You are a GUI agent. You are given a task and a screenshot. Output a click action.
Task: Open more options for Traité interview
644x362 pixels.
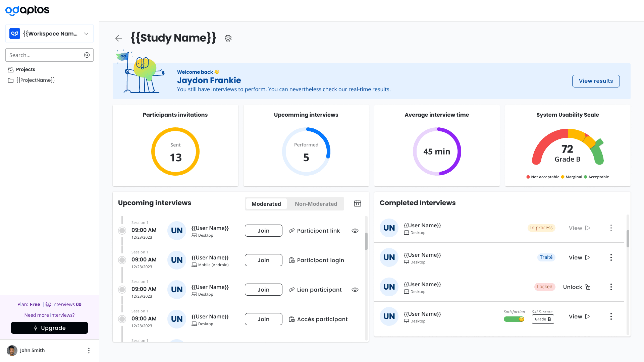tap(611, 257)
